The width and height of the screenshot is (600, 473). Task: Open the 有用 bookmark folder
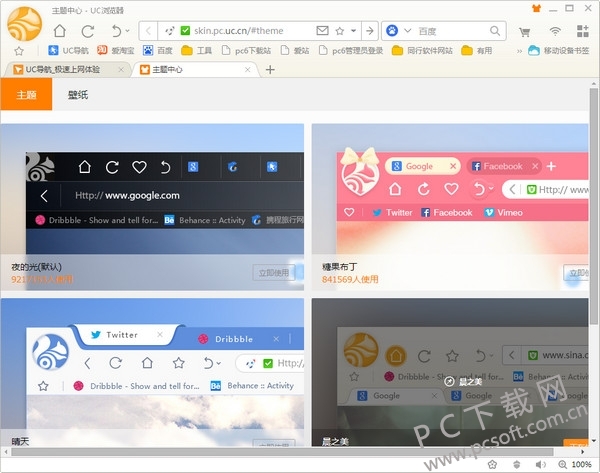click(x=477, y=50)
